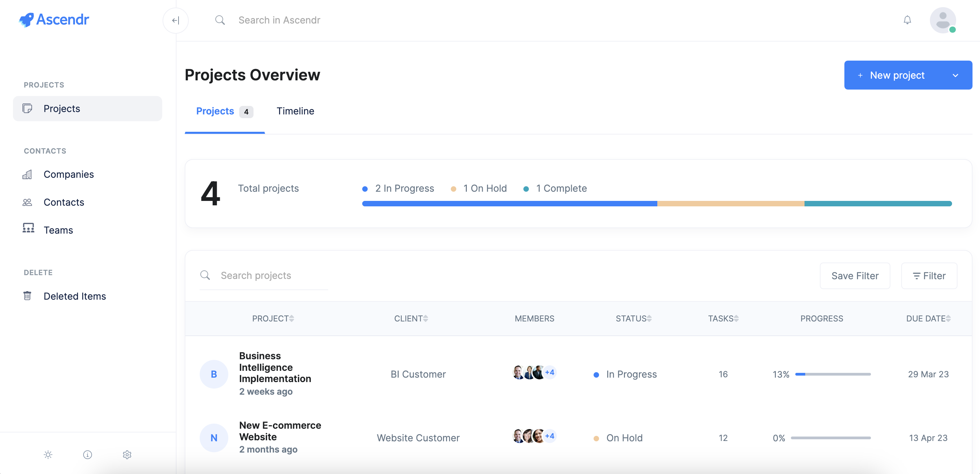Select the Teams sidebar icon

click(28, 228)
